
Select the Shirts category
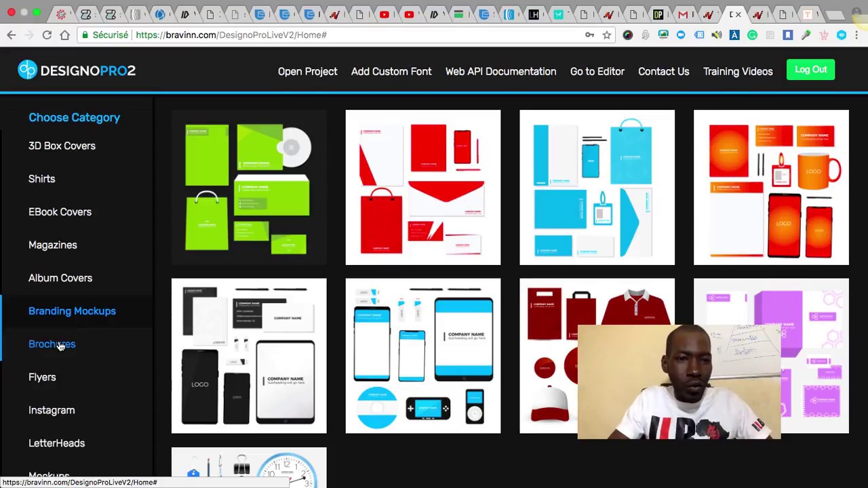click(x=41, y=179)
